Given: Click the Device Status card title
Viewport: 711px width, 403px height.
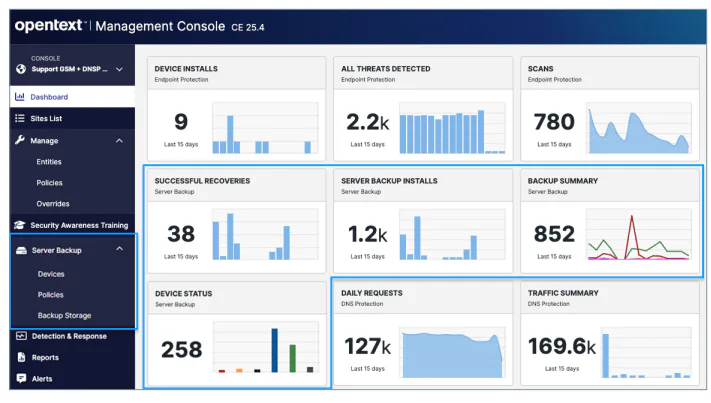Looking at the screenshot, I should coord(184,293).
